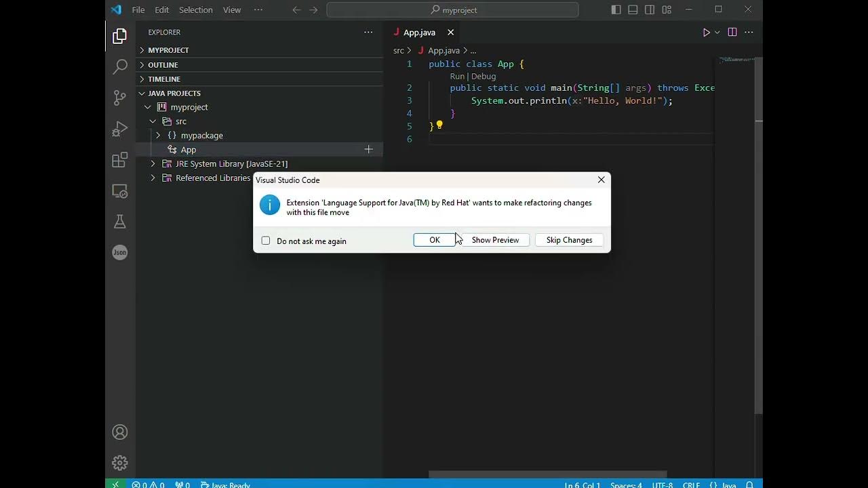Image resolution: width=868 pixels, height=488 pixels.
Task: Open the Explorer view in activity bar
Action: tap(120, 36)
